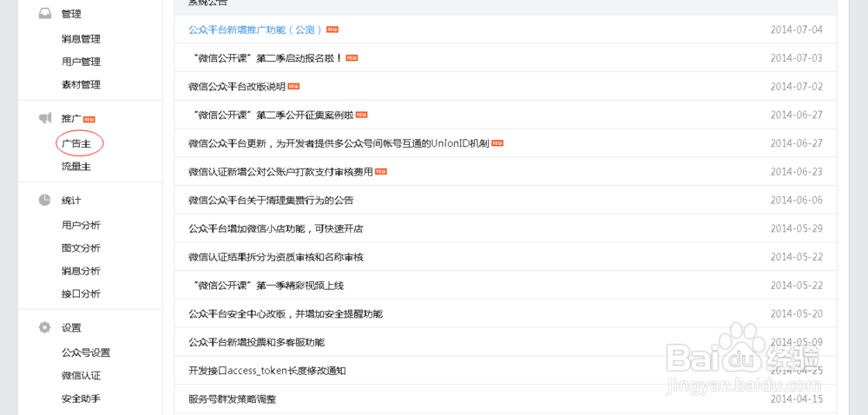The image size is (868, 415).
Task: Click the 推广 megaphone icon
Action: tap(45, 118)
